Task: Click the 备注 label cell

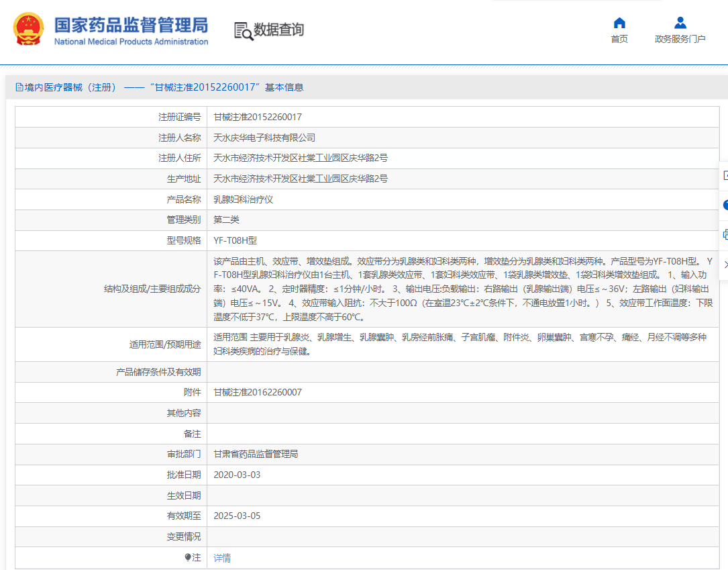Action: 111,434
